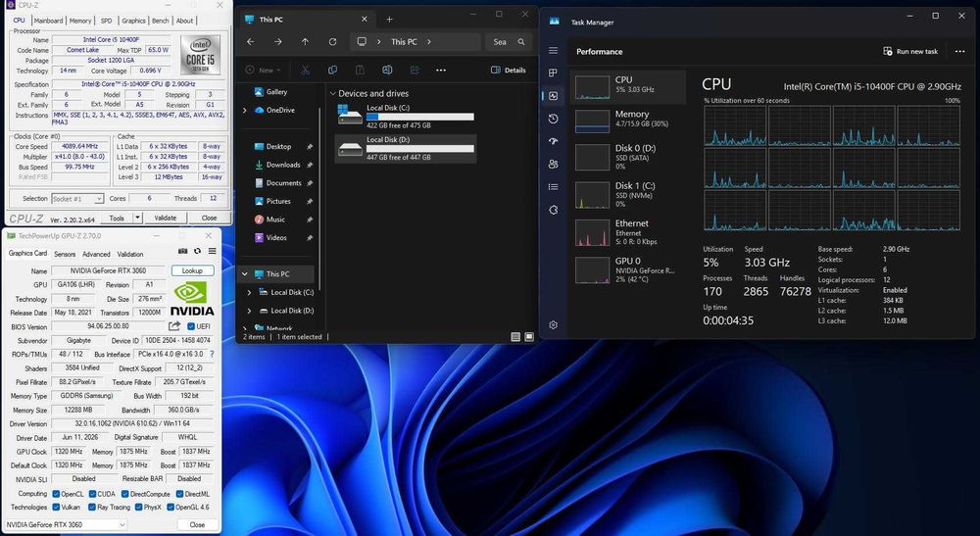Image resolution: width=980 pixels, height=536 pixels.
Task: Click Validate button in CPU-Z
Action: [x=165, y=218]
